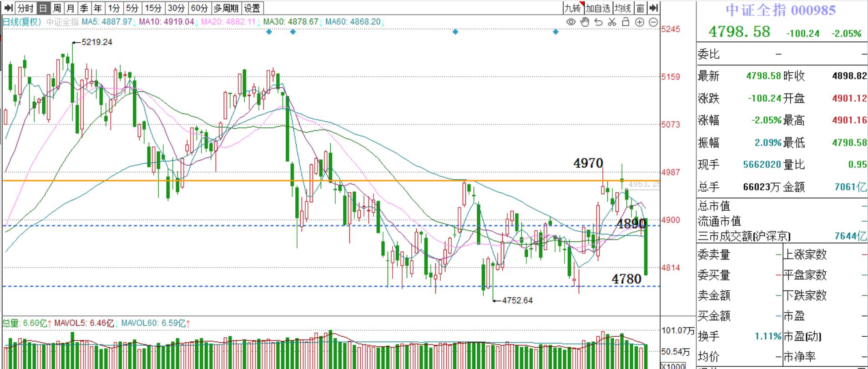Select the 60分 period tab
This screenshot has height=369, width=868.
tap(199, 8)
